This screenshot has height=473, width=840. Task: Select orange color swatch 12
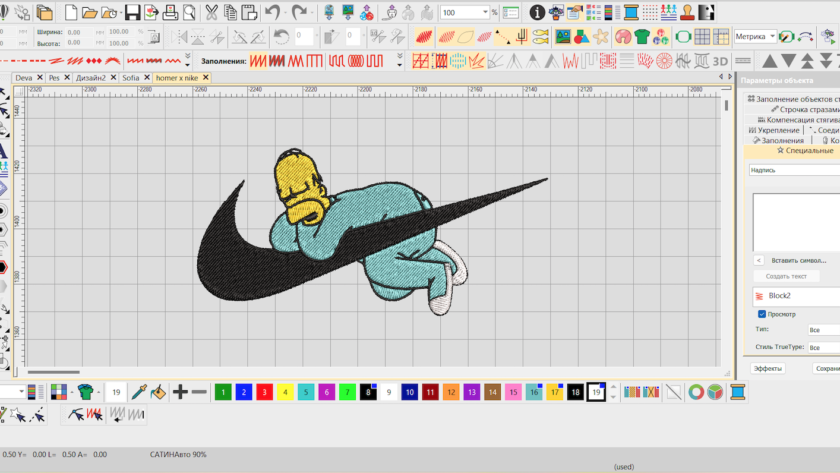pos(451,392)
